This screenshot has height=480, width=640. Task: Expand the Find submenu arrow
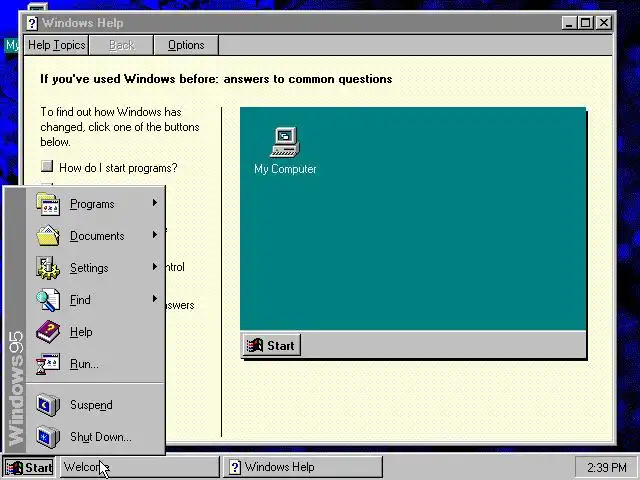click(155, 298)
